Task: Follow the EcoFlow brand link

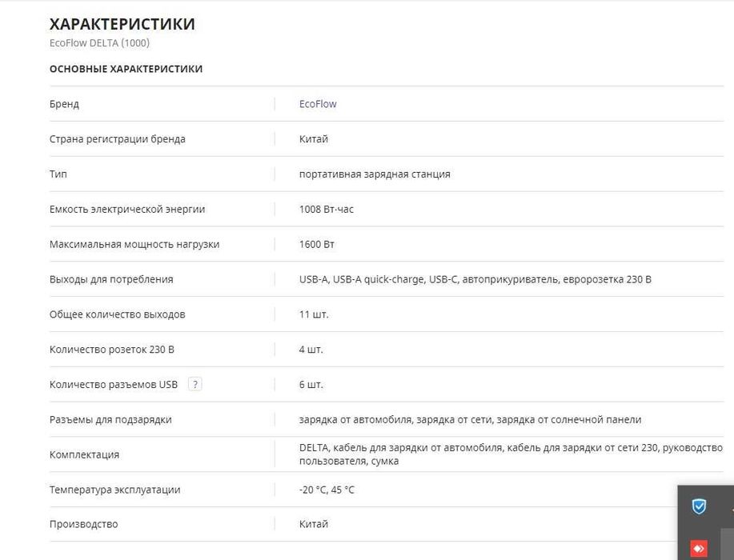Action: (x=318, y=104)
